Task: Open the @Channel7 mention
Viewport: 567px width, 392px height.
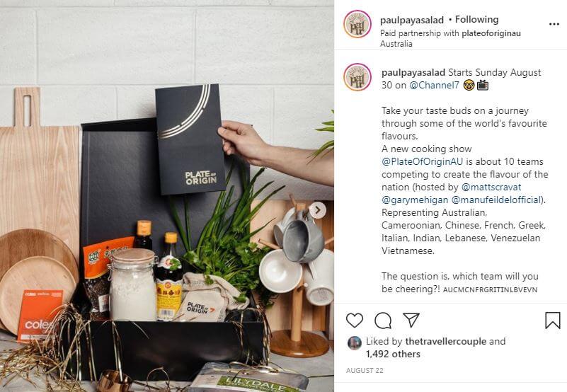Action: pyautogui.click(x=434, y=86)
